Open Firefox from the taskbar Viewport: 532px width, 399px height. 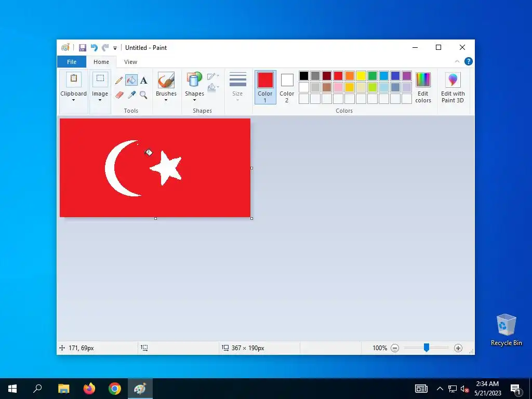pyautogui.click(x=89, y=389)
